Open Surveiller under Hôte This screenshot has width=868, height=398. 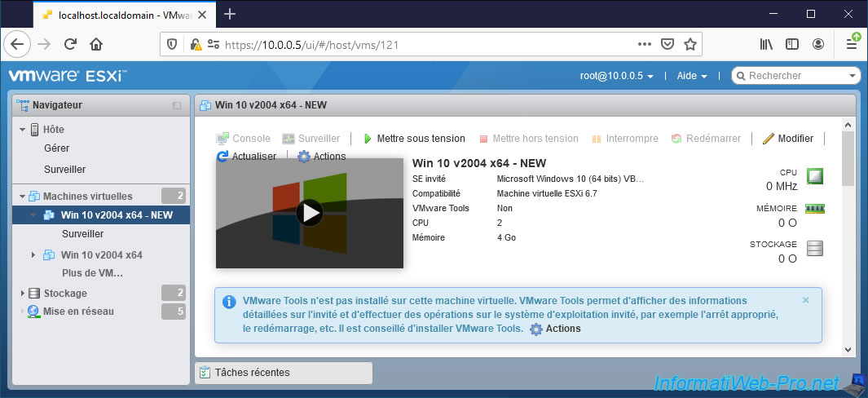pos(64,170)
